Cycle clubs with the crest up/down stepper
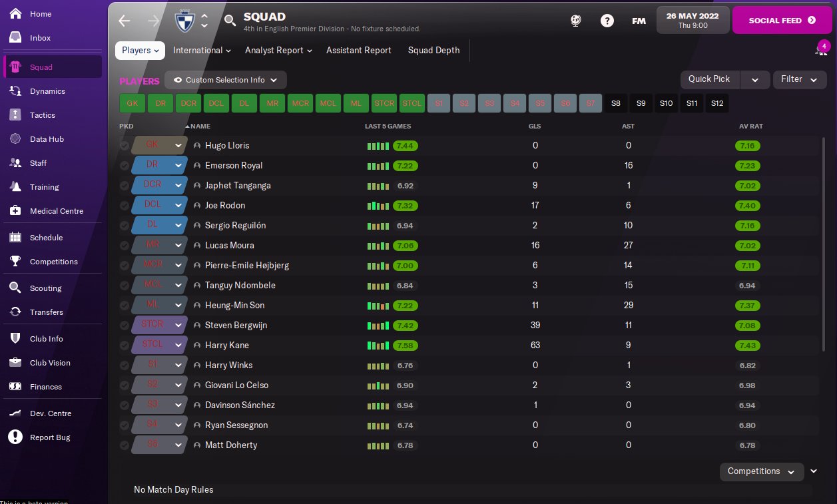Viewport: 837px width, 504px height. [x=204, y=21]
